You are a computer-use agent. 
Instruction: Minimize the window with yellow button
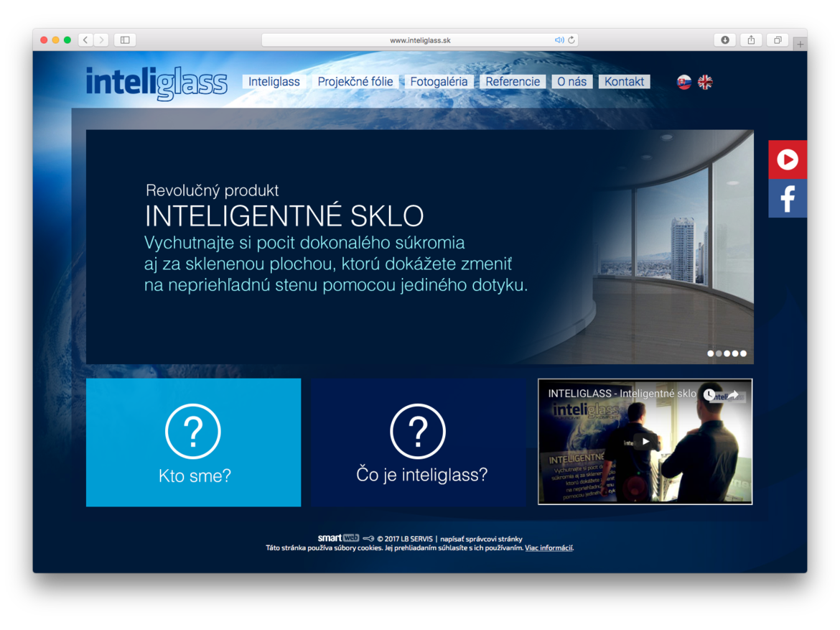coord(56,40)
